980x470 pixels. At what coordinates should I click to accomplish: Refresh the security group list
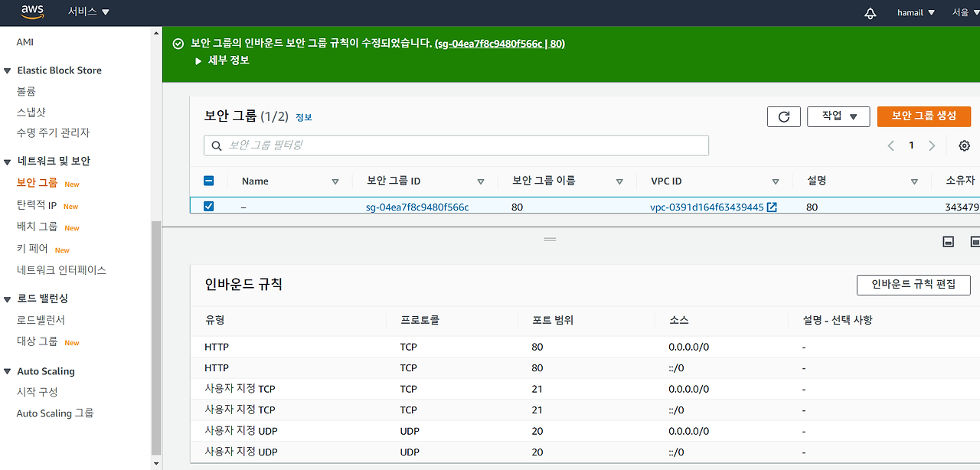pyautogui.click(x=783, y=116)
